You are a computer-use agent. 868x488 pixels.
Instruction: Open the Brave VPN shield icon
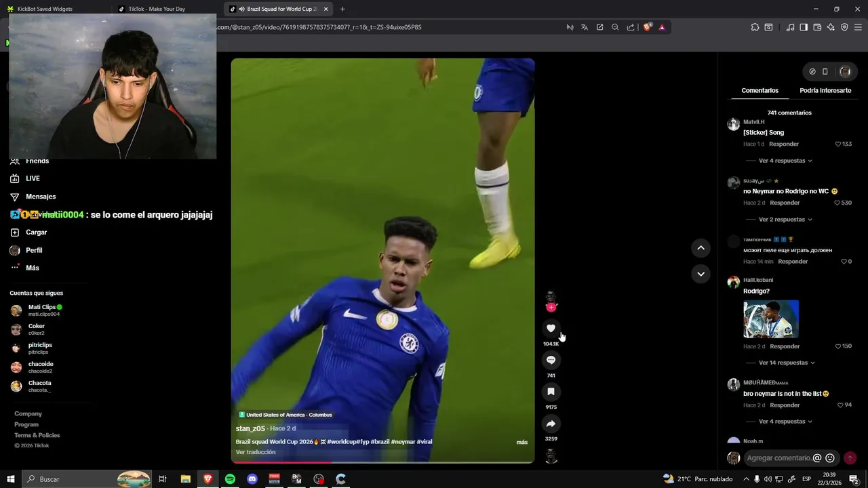point(844,27)
